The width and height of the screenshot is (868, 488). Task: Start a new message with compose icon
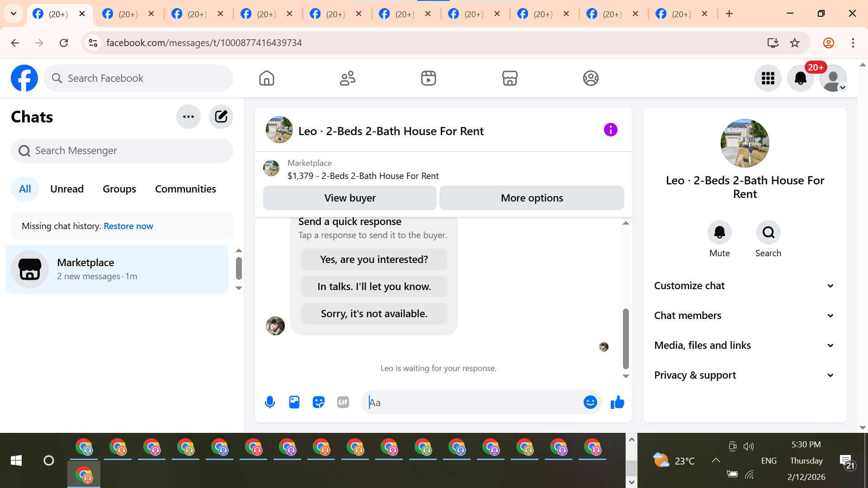(x=221, y=117)
